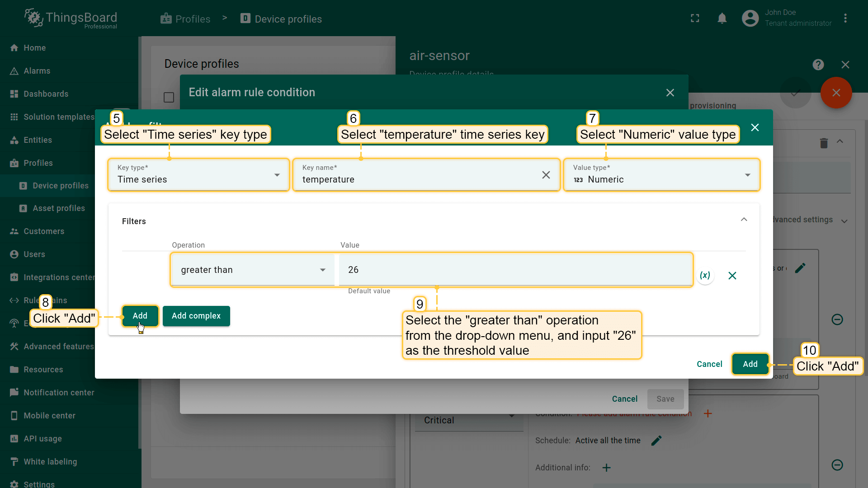Click the help question mark icon
The width and height of the screenshot is (868, 488).
(x=818, y=65)
